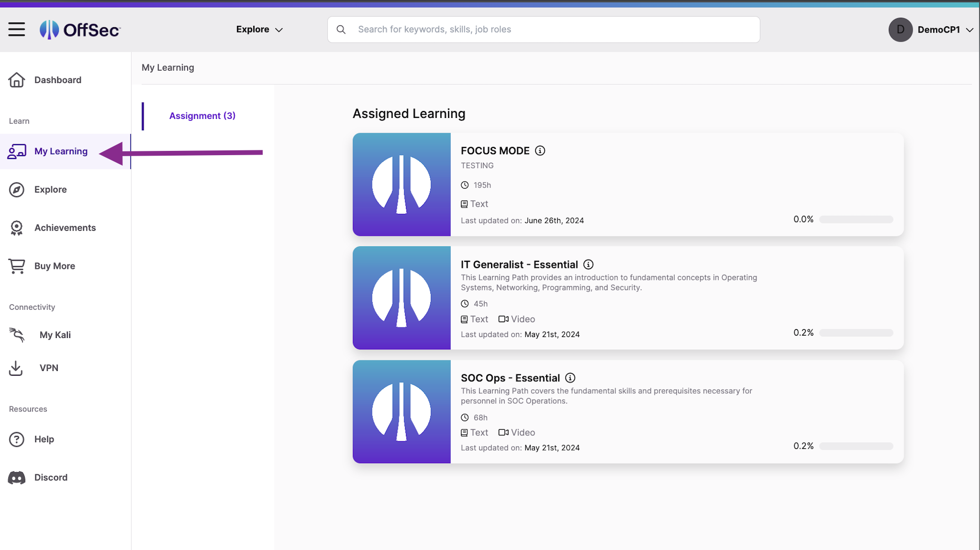This screenshot has height=550, width=980.
Task: Expand the Explore dropdown in top bar
Action: pos(259,29)
